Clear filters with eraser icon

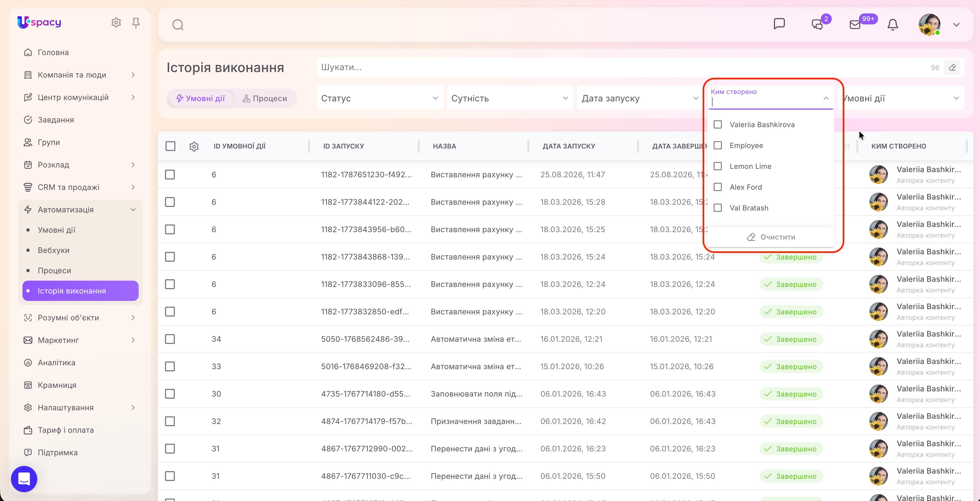[952, 67]
